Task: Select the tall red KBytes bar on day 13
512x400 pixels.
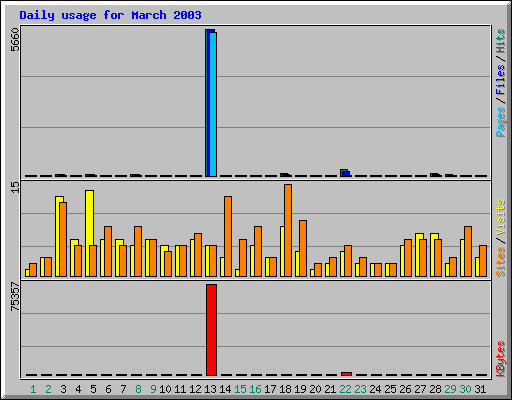Action: tap(211, 330)
